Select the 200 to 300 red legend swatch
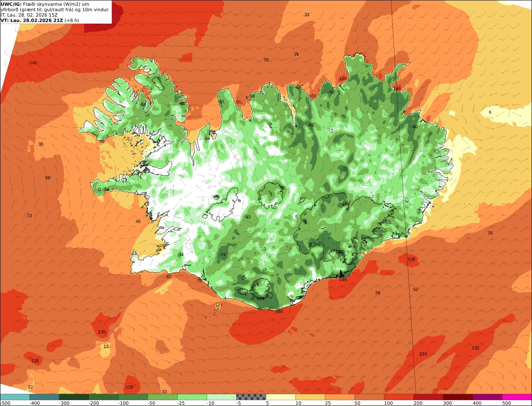 (x=428, y=397)
